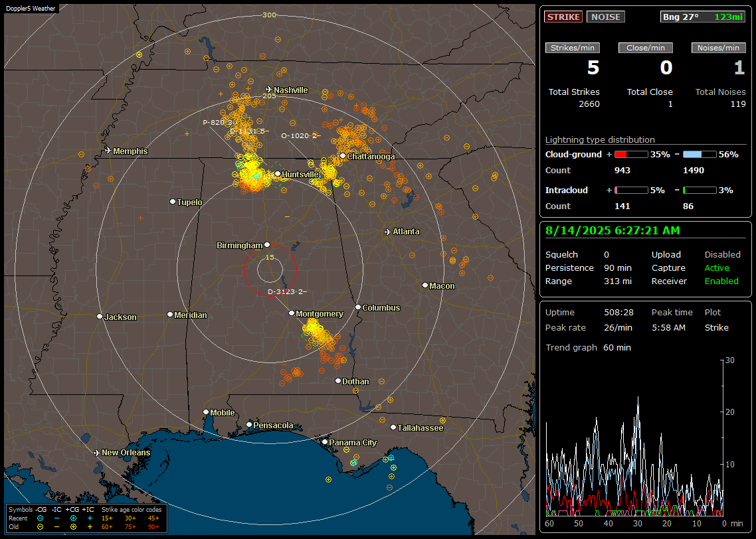The image size is (756, 539).
Task: Click the 205 range ring label
Action: [x=269, y=96]
